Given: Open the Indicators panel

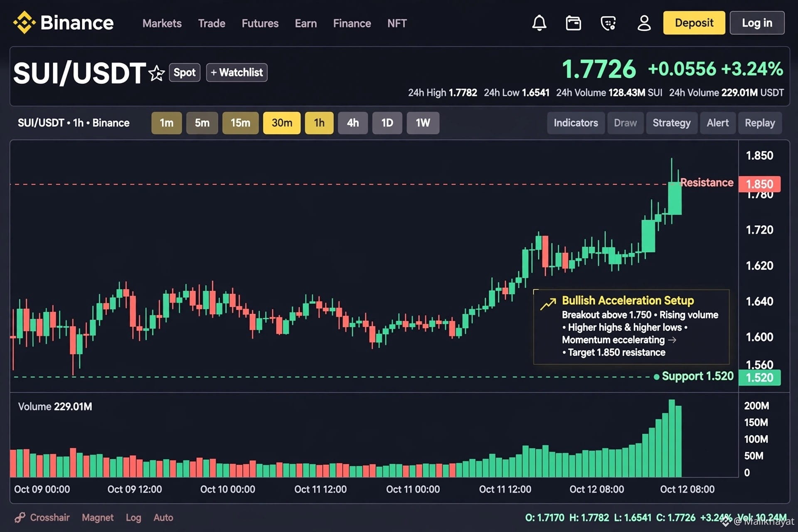Looking at the screenshot, I should [x=576, y=123].
